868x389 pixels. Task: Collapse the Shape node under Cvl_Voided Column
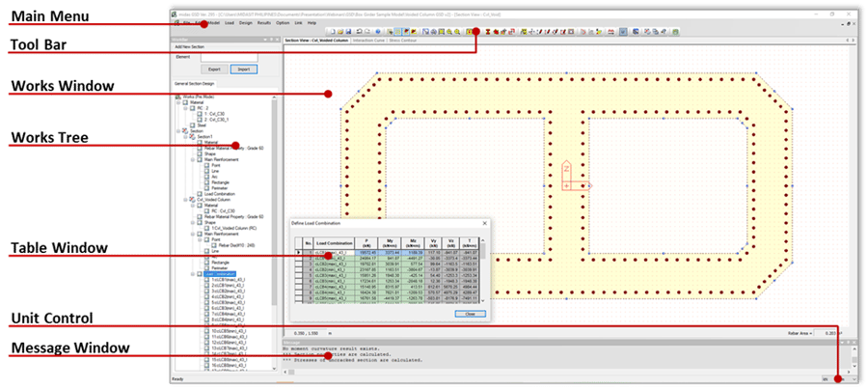tap(193, 222)
